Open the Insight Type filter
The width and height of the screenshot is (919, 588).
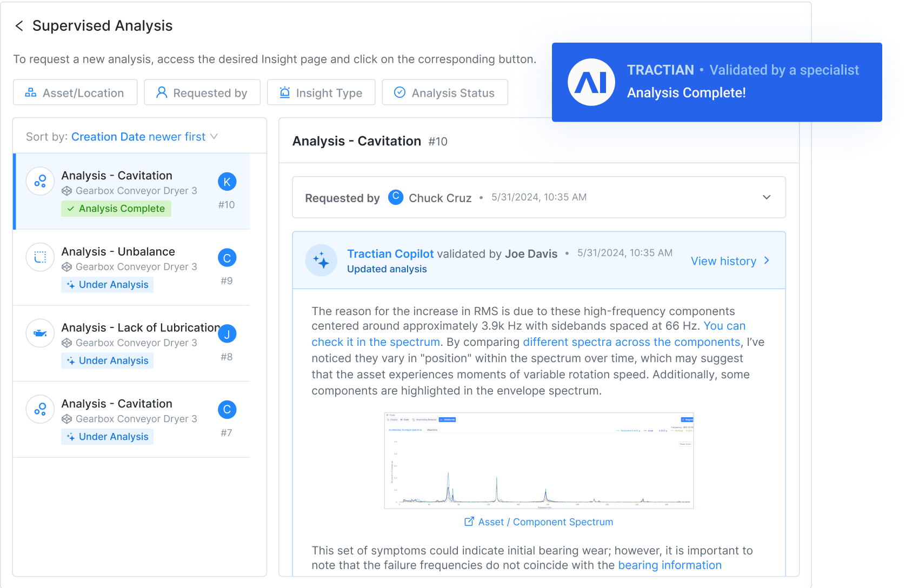point(321,92)
